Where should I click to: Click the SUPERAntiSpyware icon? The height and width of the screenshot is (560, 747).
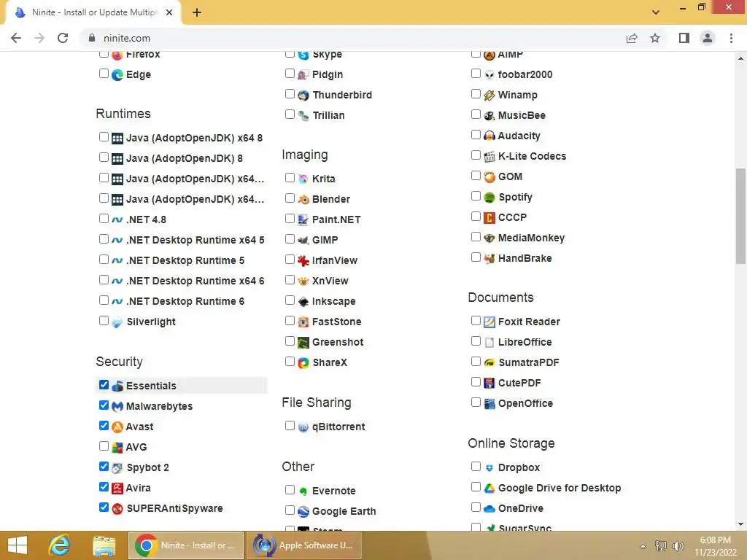(117, 508)
